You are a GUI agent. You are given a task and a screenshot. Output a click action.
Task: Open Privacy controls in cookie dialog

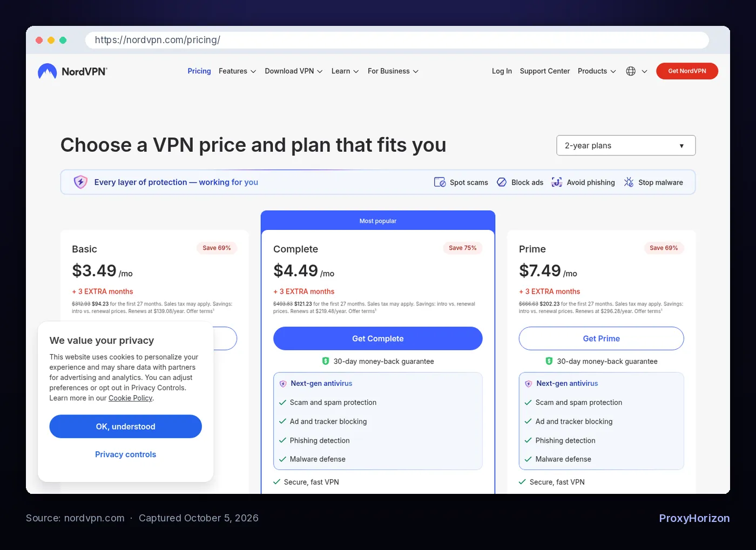pos(126,454)
